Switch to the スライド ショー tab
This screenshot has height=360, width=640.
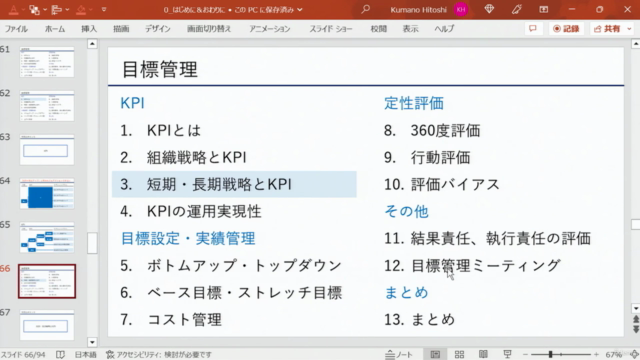[x=331, y=29]
